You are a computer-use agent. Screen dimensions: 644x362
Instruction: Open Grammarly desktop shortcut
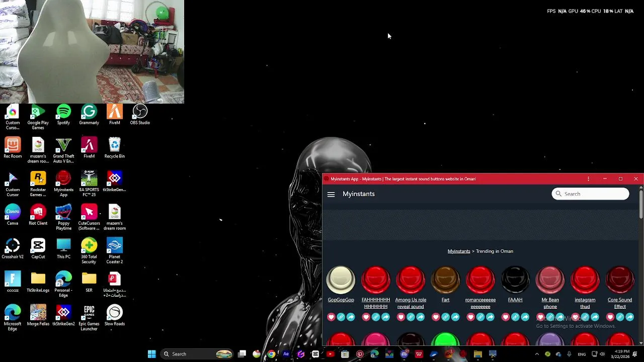[89, 115]
